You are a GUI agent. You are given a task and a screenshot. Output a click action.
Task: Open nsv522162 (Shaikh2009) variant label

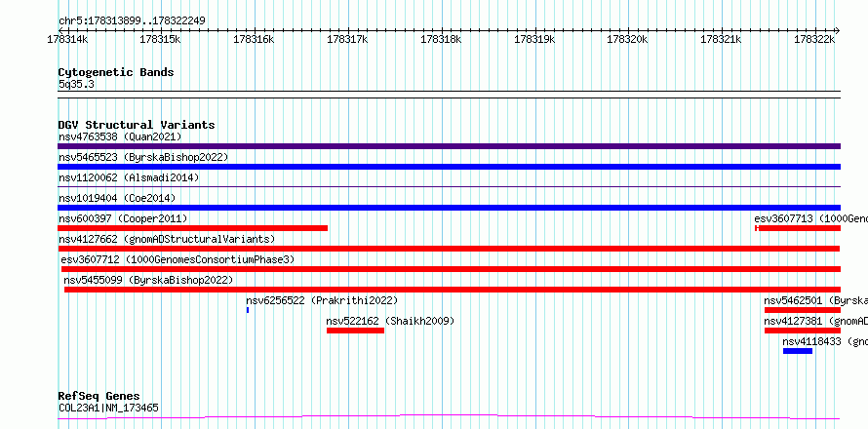(x=390, y=321)
